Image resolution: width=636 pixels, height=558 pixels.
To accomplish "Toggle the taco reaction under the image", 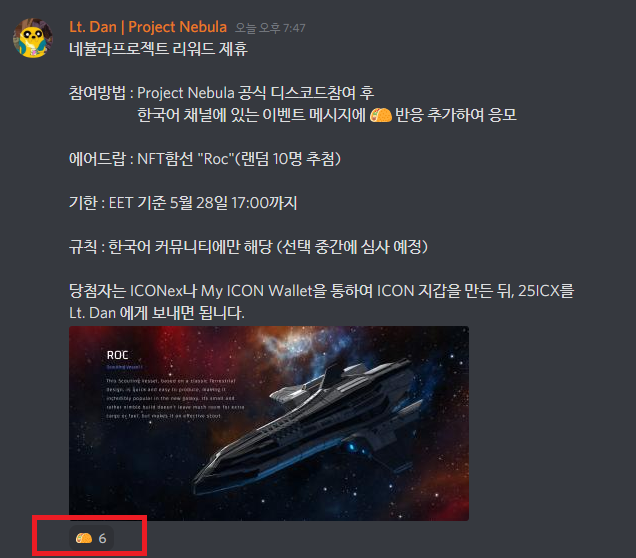I will point(91,538).
